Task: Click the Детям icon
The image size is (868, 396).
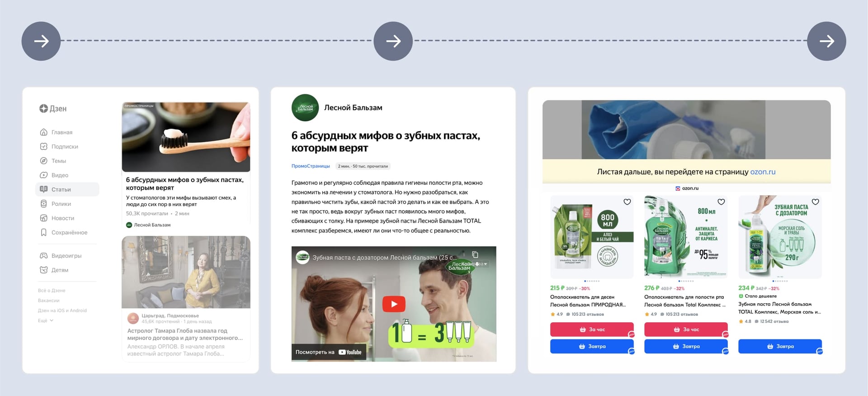Action: pyautogui.click(x=44, y=270)
